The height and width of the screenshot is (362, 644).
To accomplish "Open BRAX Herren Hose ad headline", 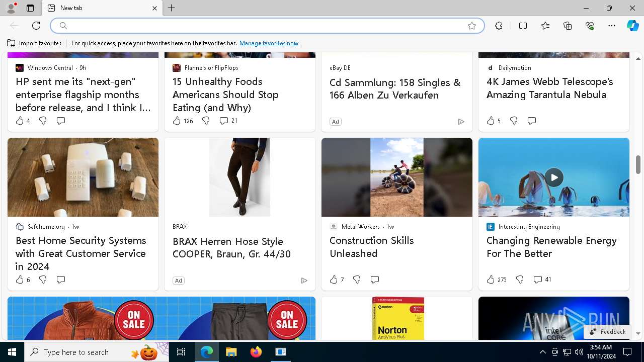I will pyautogui.click(x=231, y=247).
